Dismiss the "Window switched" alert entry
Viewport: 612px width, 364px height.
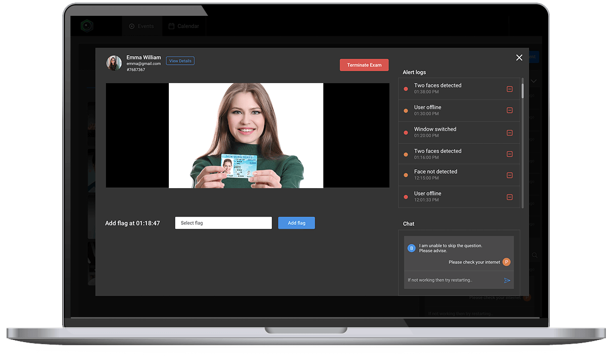point(509,132)
